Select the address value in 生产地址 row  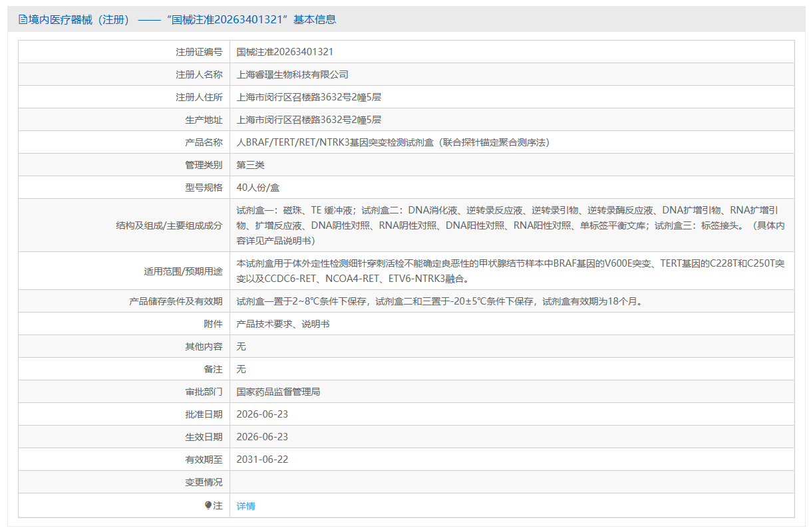point(309,120)
